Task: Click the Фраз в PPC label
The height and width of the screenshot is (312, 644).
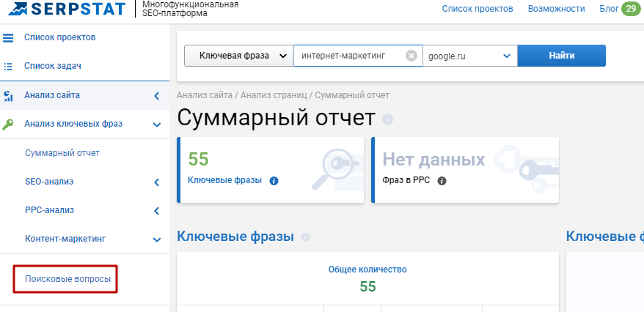Action: [x=406, y=180]
